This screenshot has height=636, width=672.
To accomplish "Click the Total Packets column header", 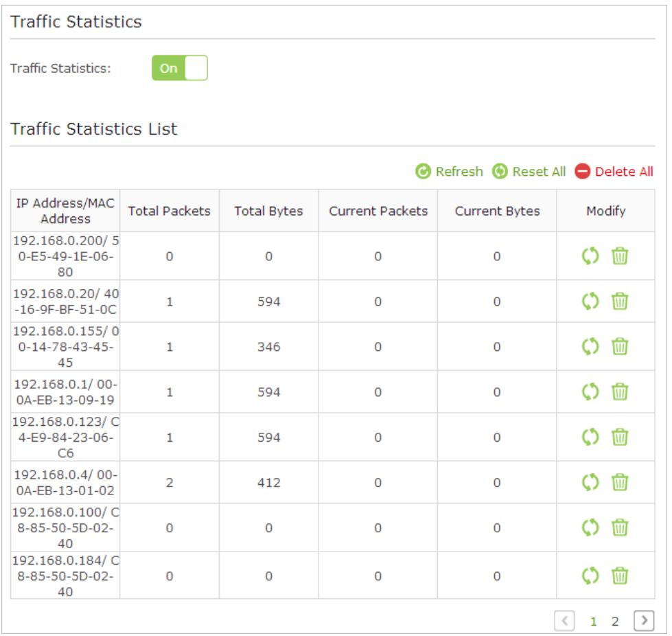I will point(170,211).
